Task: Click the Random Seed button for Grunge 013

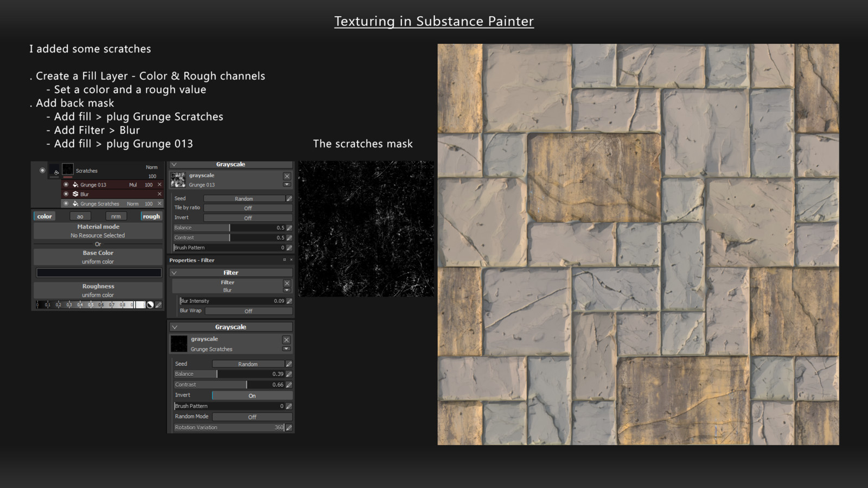Action: (x=244, y=198)
